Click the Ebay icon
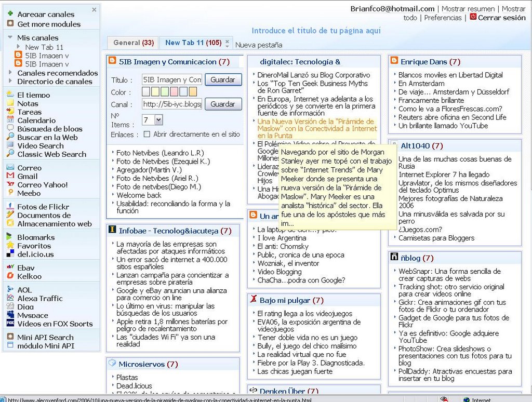 click(x=10, y=267)
